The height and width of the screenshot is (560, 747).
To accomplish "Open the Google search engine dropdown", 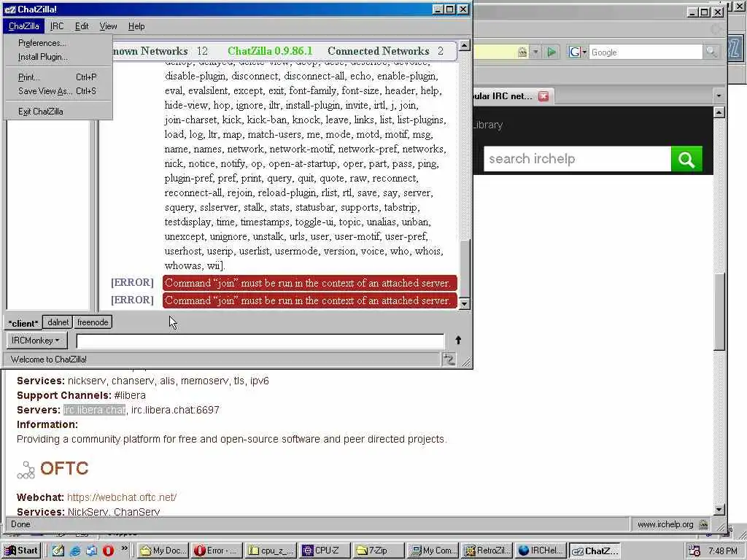I will (578, 52).
